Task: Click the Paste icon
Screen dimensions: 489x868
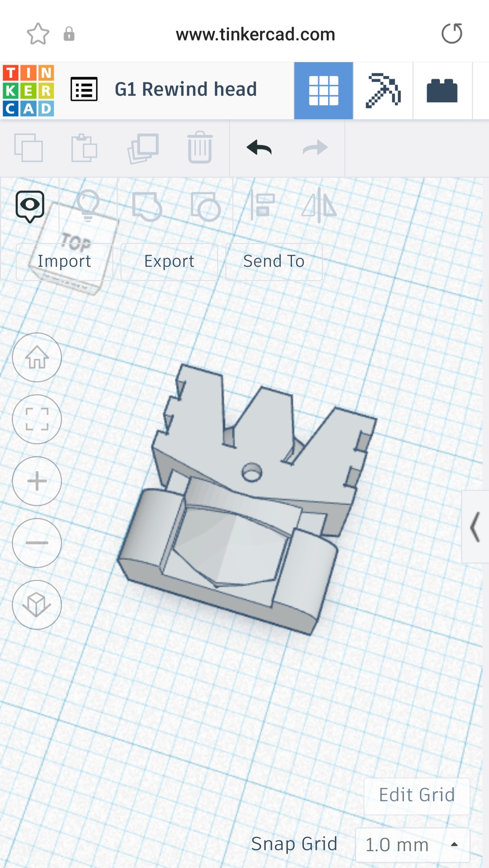Action: tap(84, 148)
